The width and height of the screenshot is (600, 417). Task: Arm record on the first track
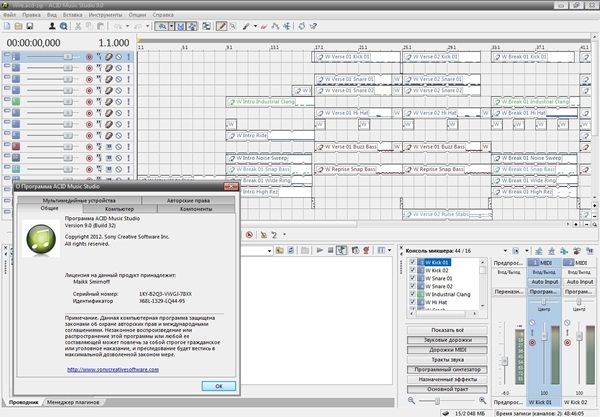89,58
